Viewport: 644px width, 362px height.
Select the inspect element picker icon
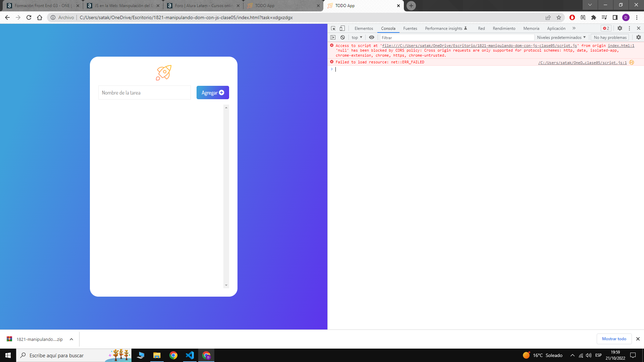pos(333,28)
